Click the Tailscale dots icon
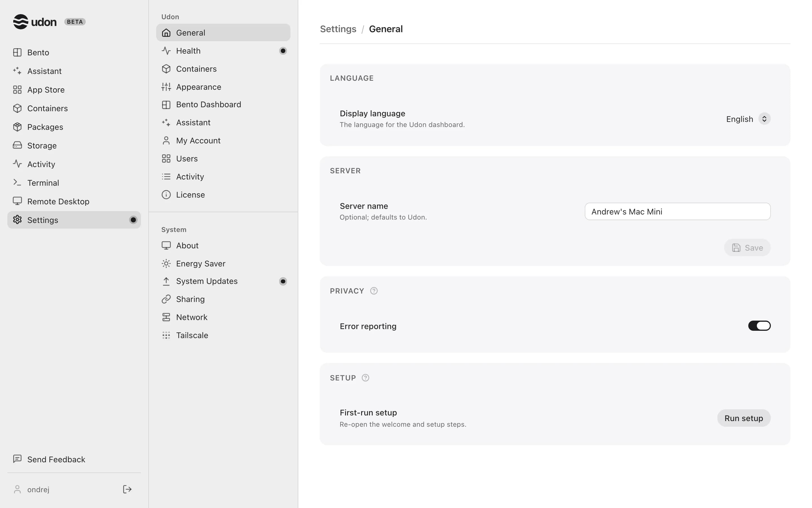 tap(166, 335)
